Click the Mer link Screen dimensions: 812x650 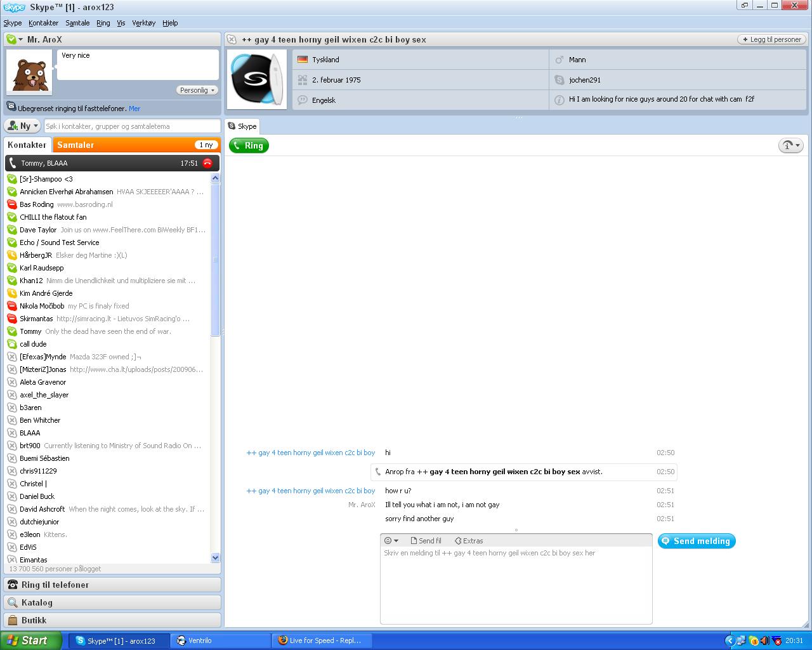click(x=134, y=109)
